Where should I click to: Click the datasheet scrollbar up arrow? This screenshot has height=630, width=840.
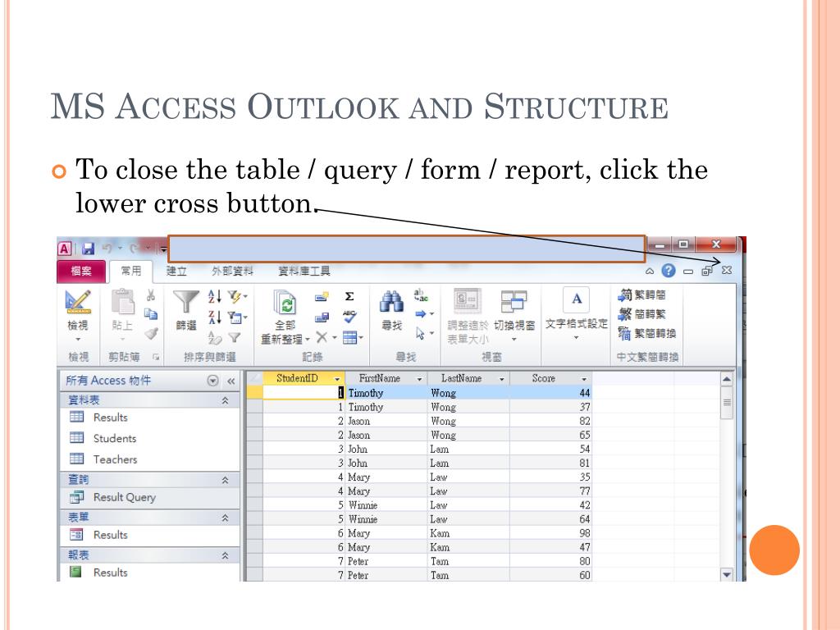(727, 379)
